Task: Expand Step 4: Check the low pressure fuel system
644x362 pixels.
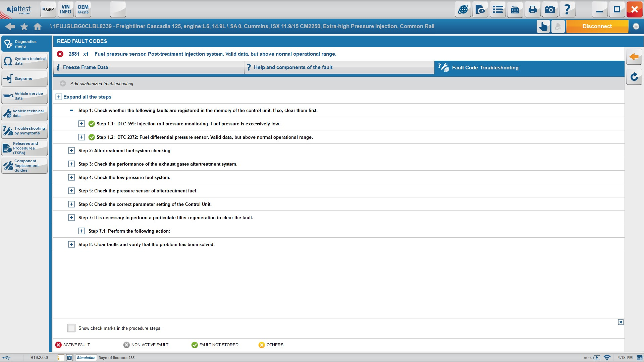Action: [x=71, y=177]
